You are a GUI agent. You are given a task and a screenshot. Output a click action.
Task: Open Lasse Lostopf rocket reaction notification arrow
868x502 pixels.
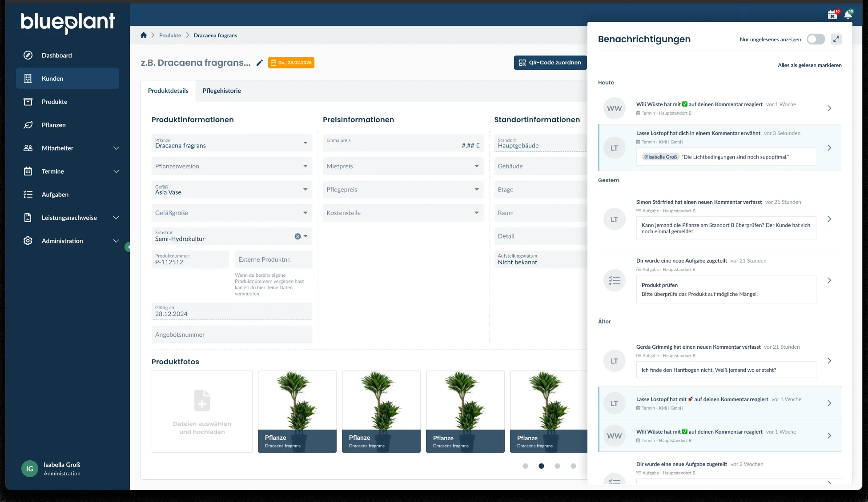click(x=829, y=403)
